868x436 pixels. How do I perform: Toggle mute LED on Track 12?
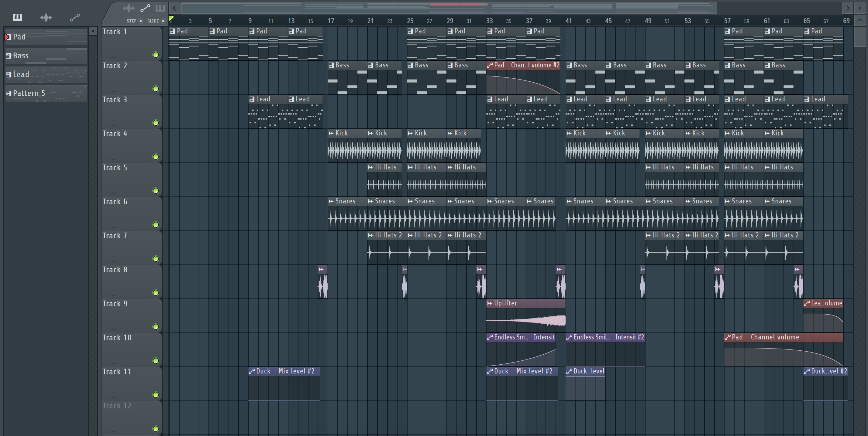point(156,429)
